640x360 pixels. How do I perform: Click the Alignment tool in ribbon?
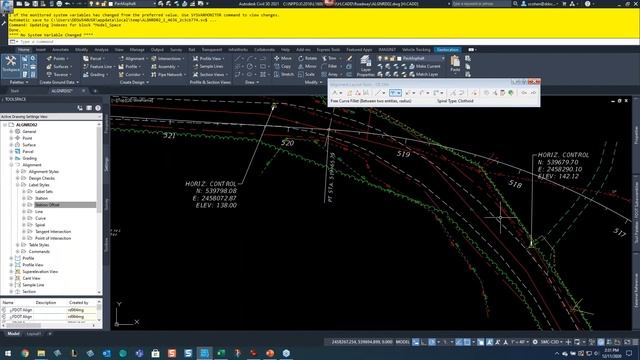pyautogui.click(x=133, y=58)
